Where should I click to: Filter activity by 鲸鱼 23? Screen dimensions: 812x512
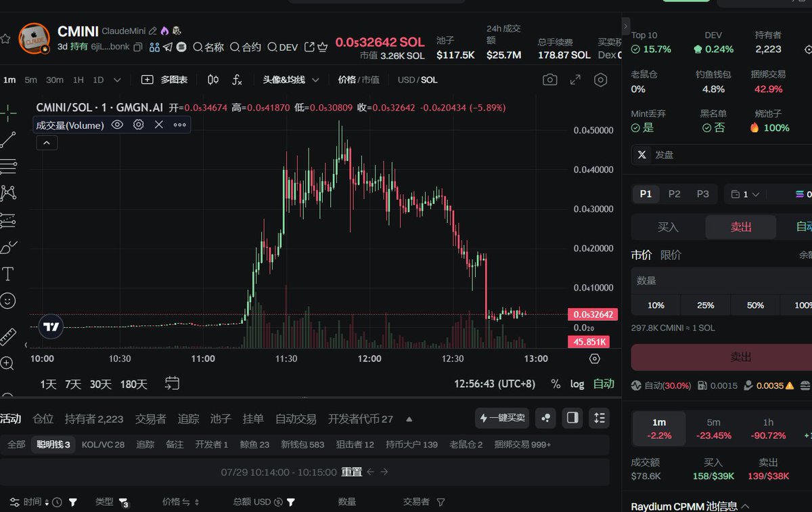254,444
